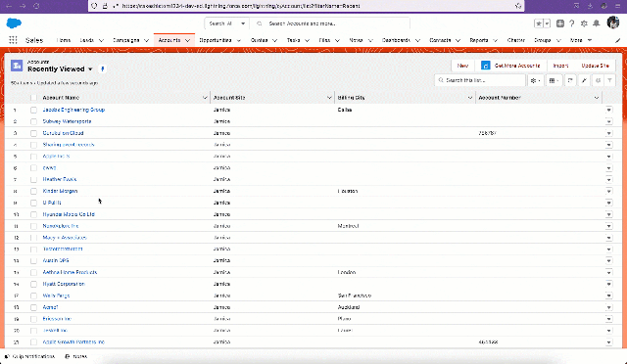Check the Ericsson Inc row checkbox

tap(33, 319)
